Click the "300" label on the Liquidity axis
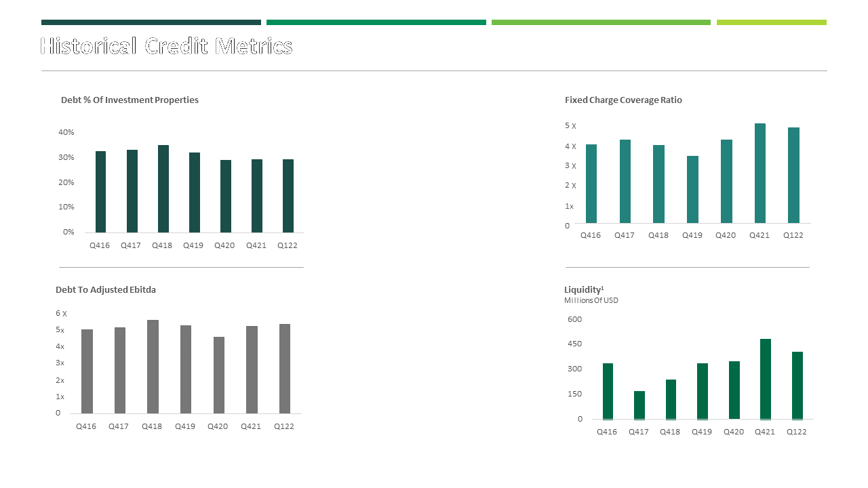Image resolution: width=868 pixels, height=488 pixels. 575,369
